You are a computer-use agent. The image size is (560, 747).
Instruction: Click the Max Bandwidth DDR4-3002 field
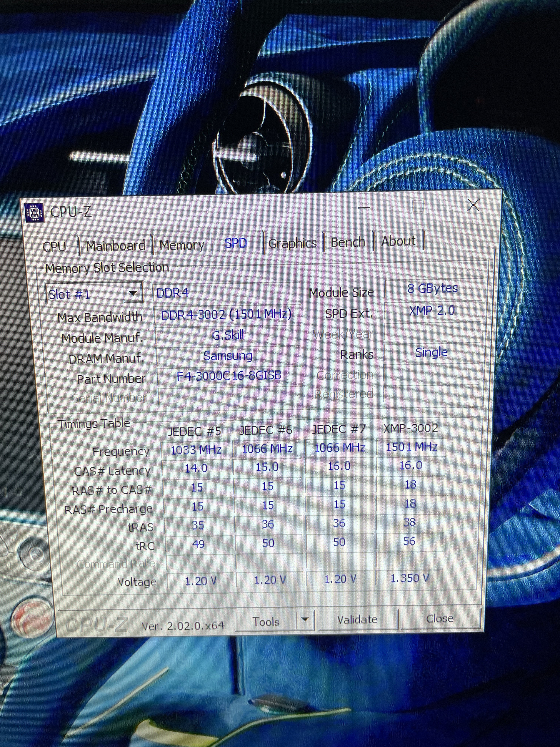226,315
